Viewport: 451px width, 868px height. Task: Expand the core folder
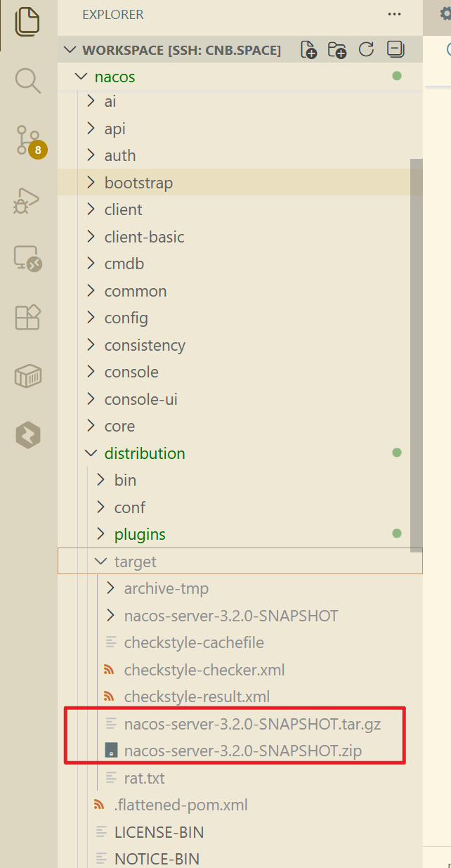coord(240,426)
